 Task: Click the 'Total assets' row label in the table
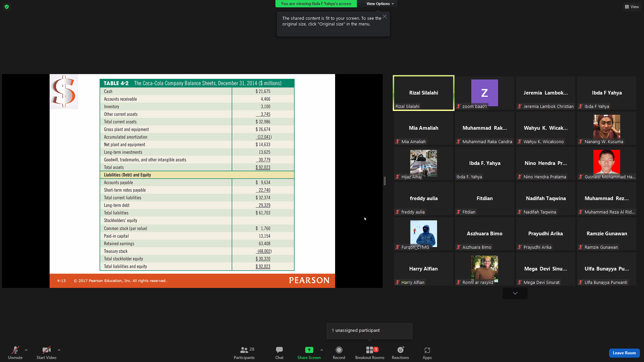(x=114, y=168)
